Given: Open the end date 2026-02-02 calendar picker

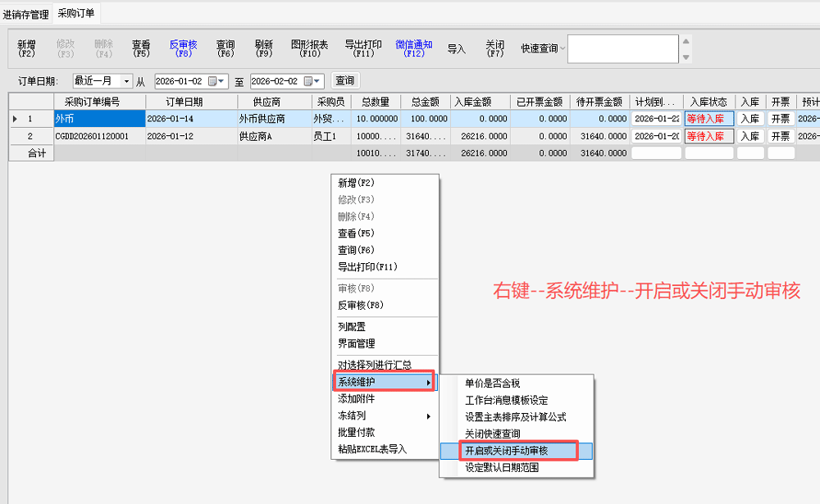Looking at the screenshot, I should pos(312,81).
